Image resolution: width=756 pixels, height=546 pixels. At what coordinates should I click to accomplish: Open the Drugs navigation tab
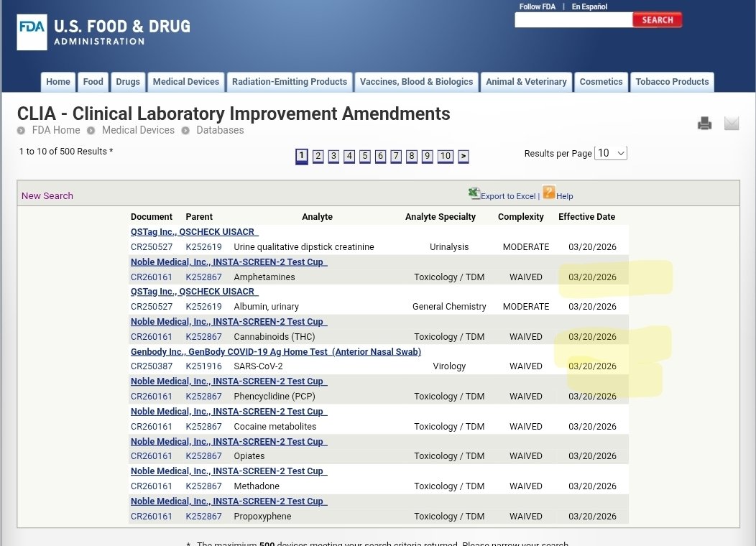tap(128, 81)
